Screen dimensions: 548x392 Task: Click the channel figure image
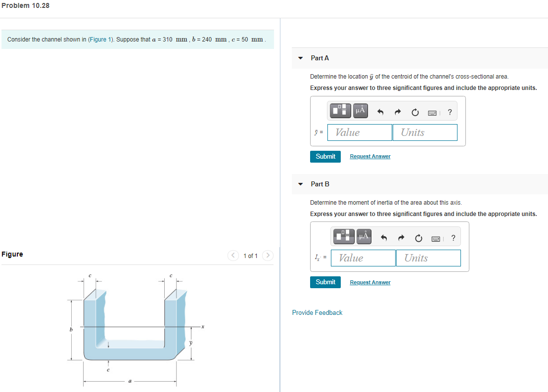[136, 329]
